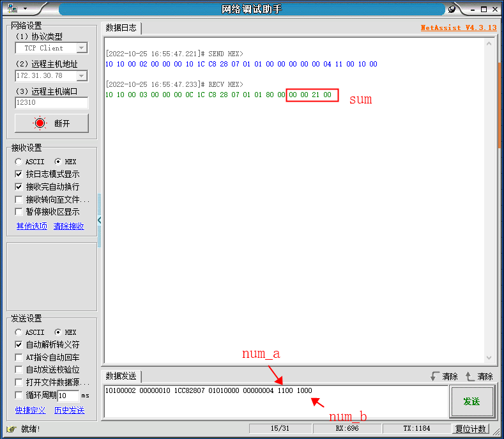The width and height of the screenshot is (504, 439).
Task: Click the window resize grip in corner
Action: coord(497,433)
